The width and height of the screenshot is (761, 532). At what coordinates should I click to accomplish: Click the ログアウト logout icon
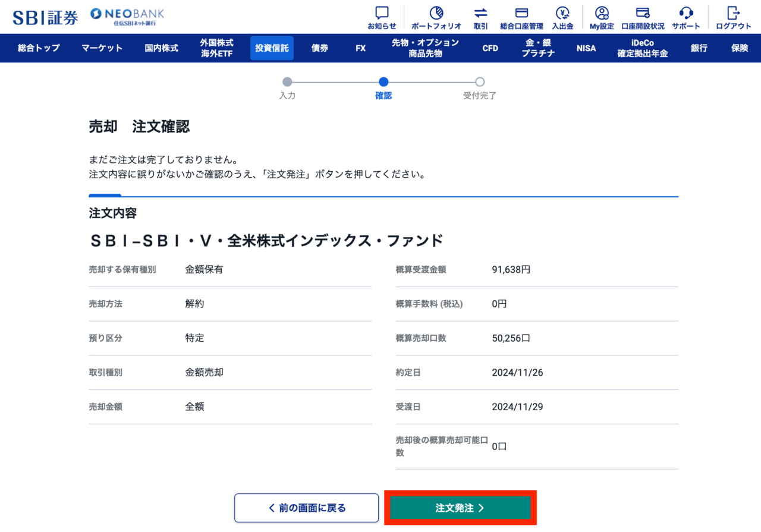click(x=734, y=18)
